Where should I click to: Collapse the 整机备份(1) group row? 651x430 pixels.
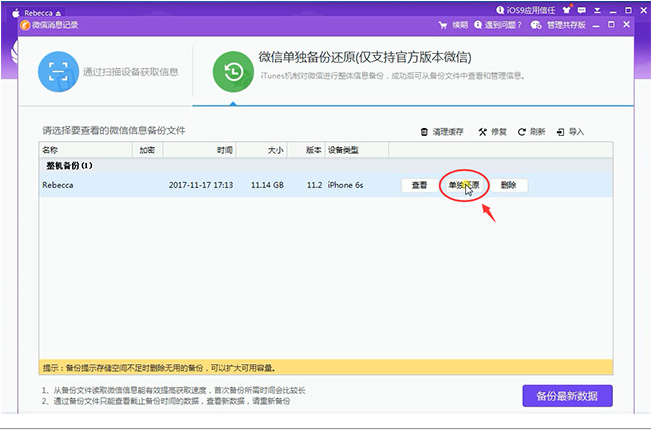(x=69, y=165)
